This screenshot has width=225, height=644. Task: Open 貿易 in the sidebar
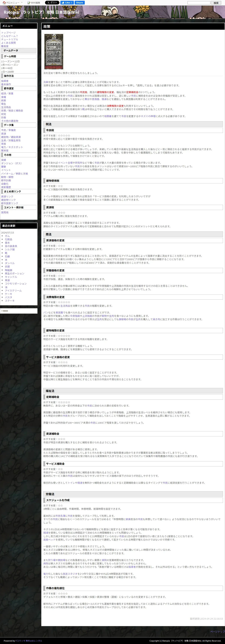pyautogui.click(x=4, y=144)
